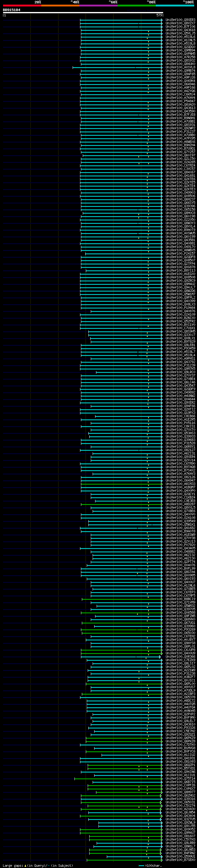The image size is (197, 868).
Task: Click the white query sequence bar
Action: (x=83, y=12)
